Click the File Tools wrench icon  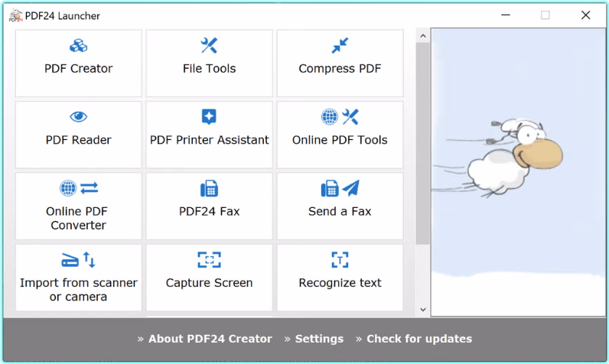click(209, 45)
